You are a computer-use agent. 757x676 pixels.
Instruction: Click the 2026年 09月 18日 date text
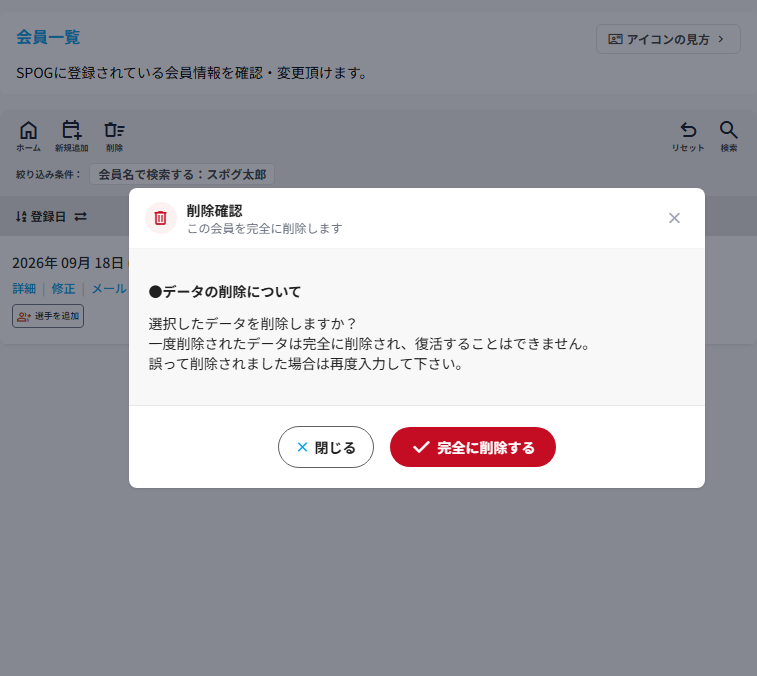68,263
